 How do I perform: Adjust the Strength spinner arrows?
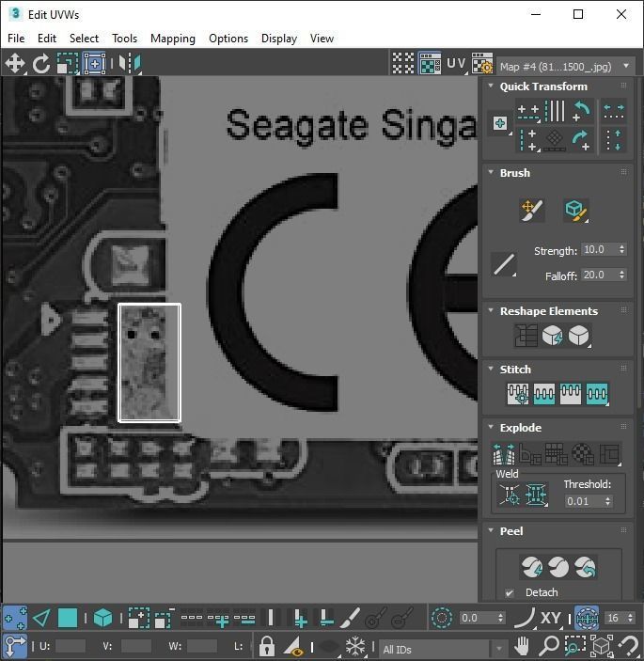point(622,249)
